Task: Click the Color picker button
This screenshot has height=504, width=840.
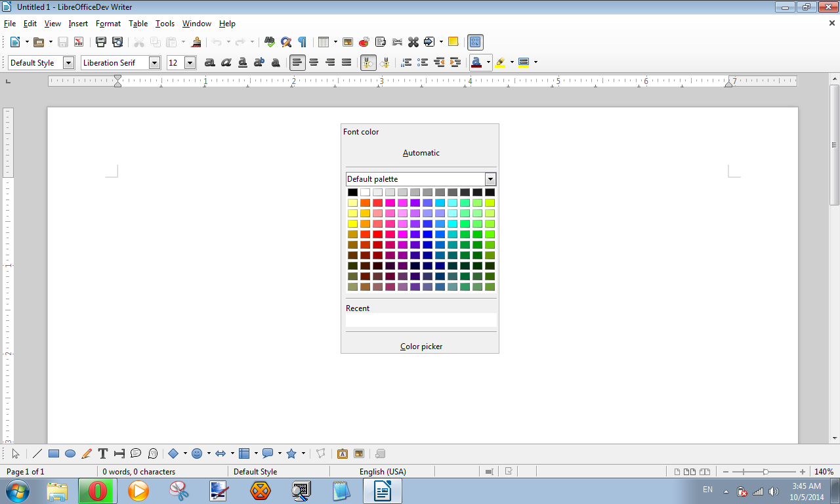Action: [x=421, y=346]
